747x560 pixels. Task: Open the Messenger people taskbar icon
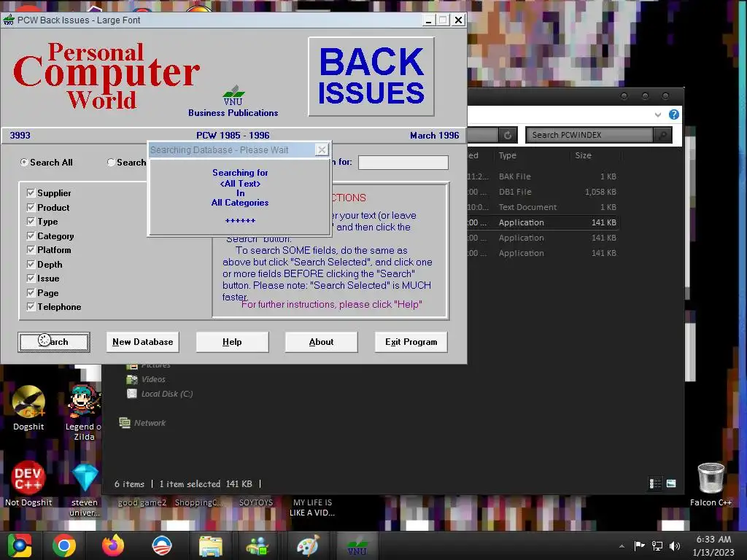tap(258, 545)
